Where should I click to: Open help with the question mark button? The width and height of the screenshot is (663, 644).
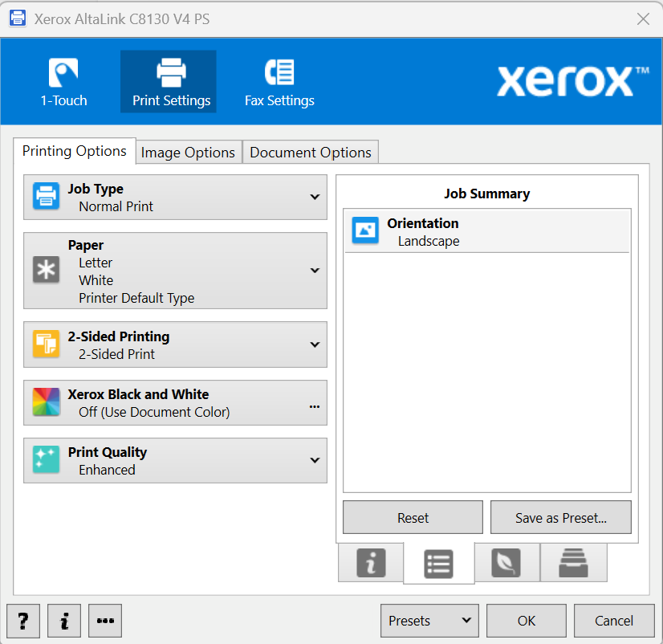(22, 621)
